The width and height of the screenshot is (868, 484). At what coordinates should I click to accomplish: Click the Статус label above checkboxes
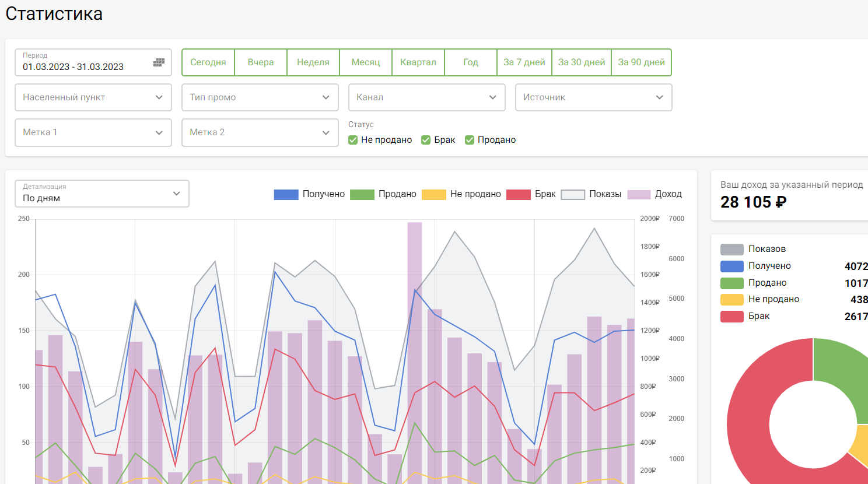(x=361, y=124)
